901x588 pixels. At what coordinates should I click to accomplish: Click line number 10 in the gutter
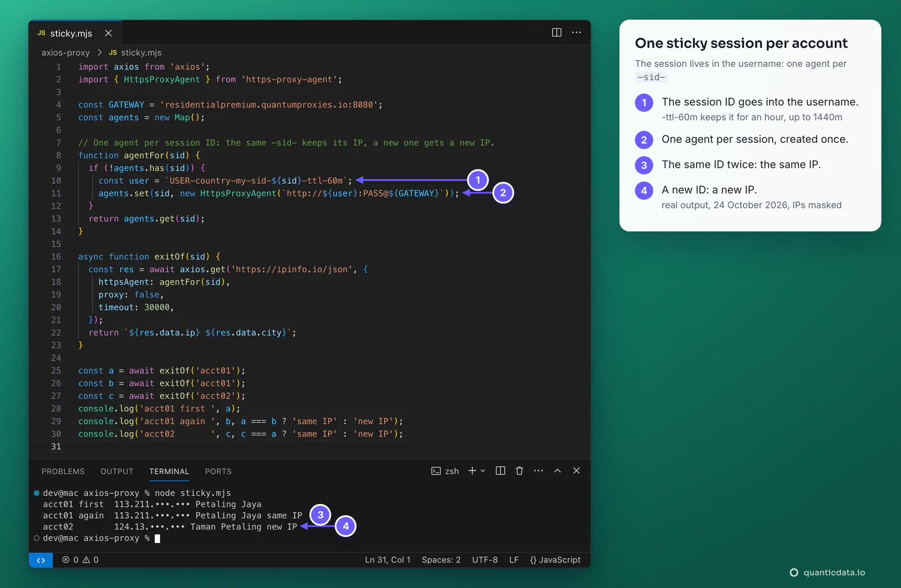tap(56, 181)
